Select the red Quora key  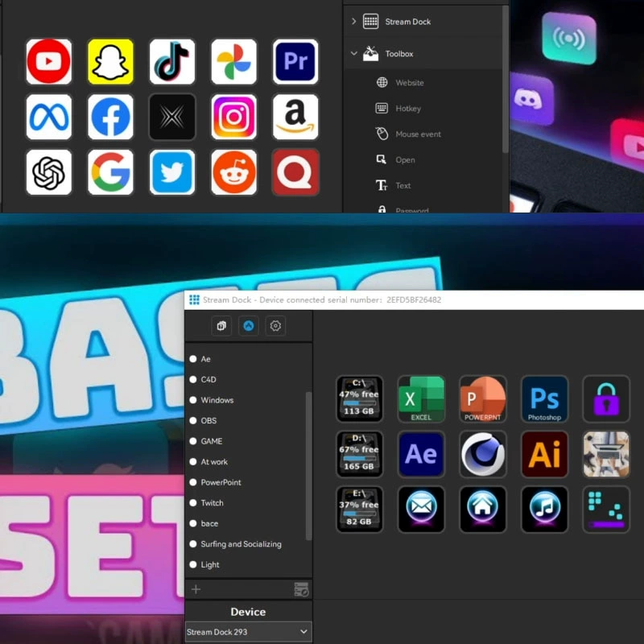(295, 172)
